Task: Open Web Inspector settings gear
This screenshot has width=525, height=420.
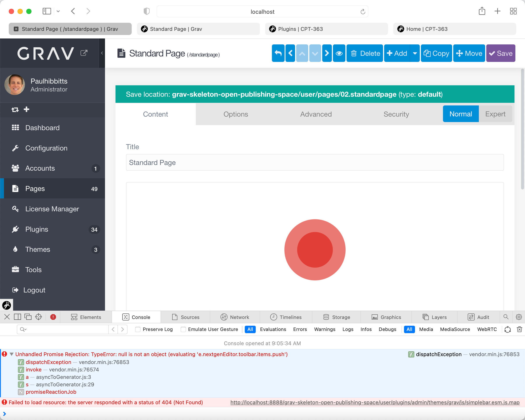Action: pyautogui.click(x=519, y=317)
